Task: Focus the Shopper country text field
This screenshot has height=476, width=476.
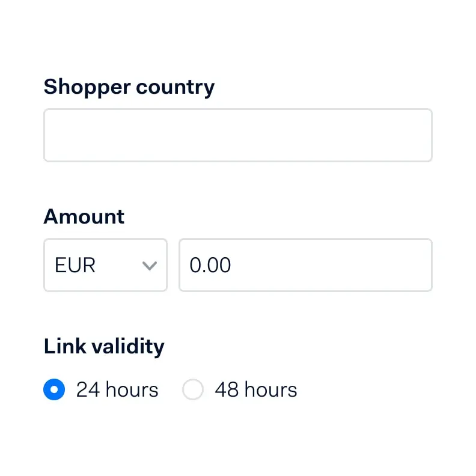Action: [237, 135]
